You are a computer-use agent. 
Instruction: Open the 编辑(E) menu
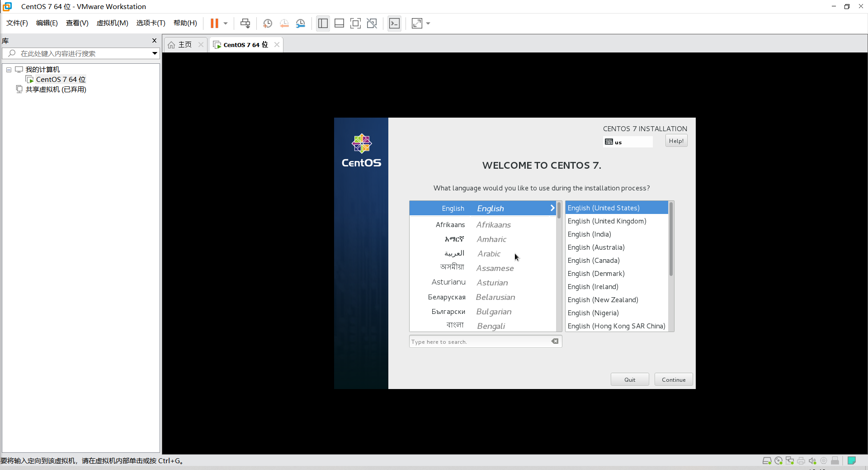coord(47,23)
